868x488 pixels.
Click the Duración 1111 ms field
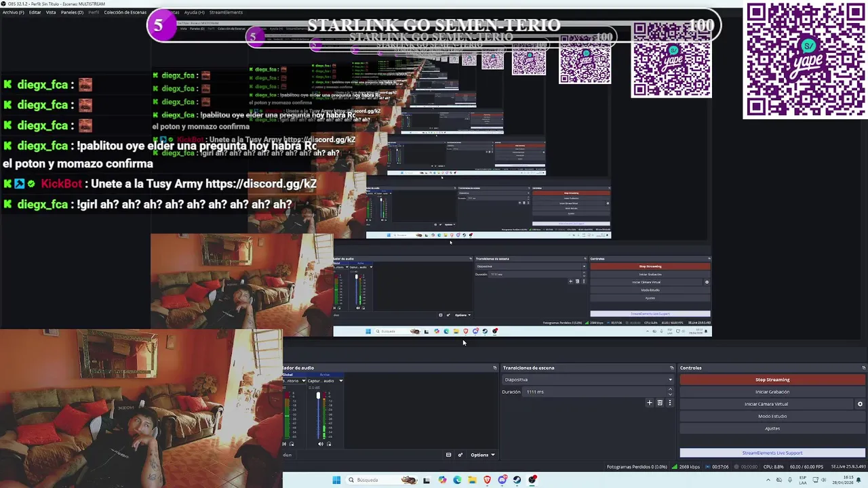(595, 392)
